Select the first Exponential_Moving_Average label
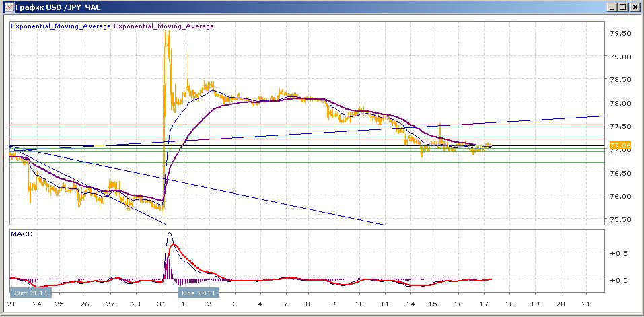Viewport: 644px width, 317px height. 61,26
